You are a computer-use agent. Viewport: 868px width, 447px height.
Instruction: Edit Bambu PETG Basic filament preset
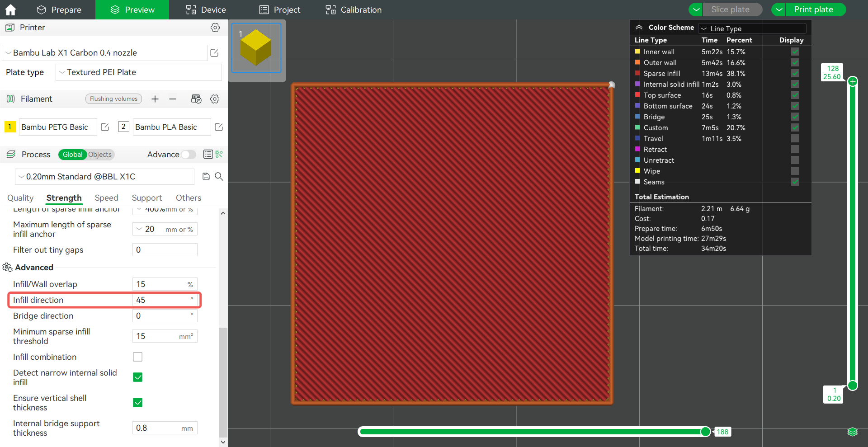105,127
